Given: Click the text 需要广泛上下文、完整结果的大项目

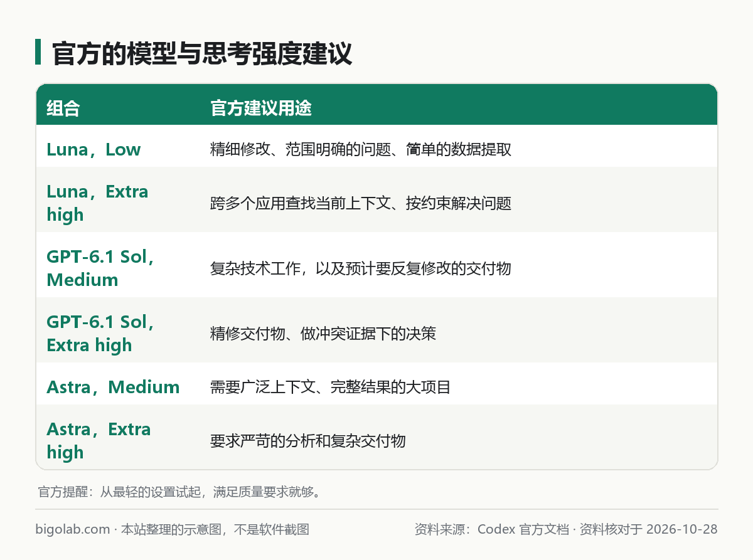Looking at the screenshot, I should click(331, 387).
